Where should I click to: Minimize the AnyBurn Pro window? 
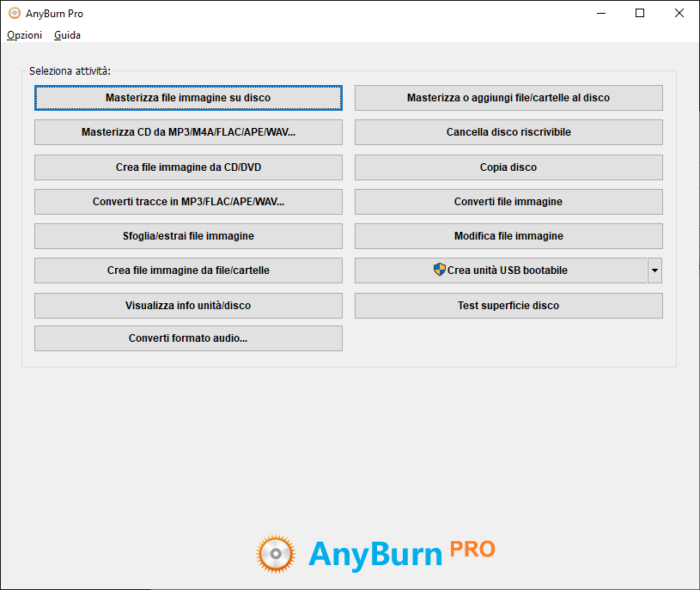[601, 14]
